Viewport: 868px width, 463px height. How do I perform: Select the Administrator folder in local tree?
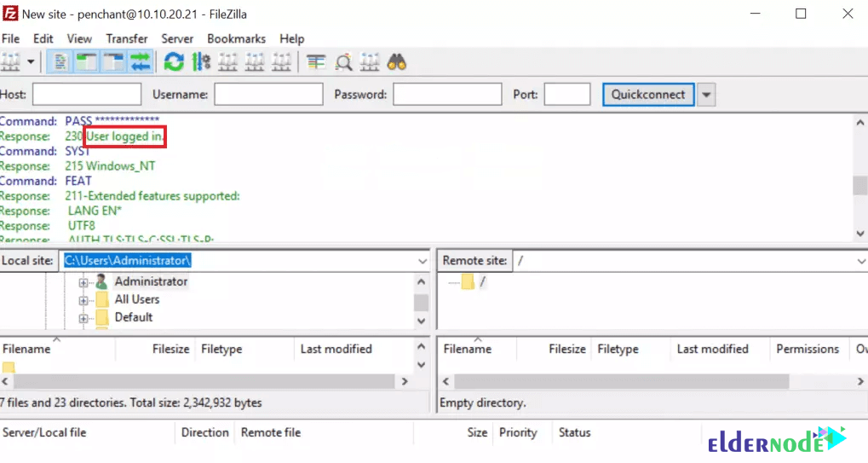point(151,281)
